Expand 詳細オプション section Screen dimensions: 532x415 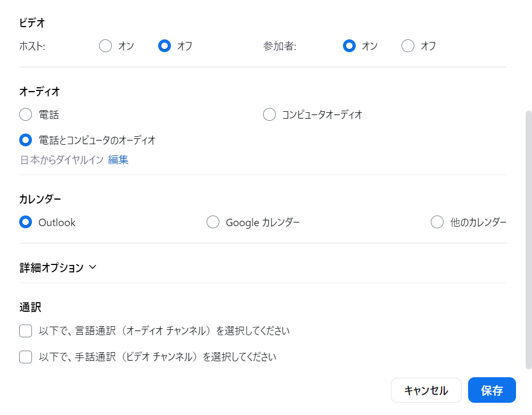click(58, 268)
